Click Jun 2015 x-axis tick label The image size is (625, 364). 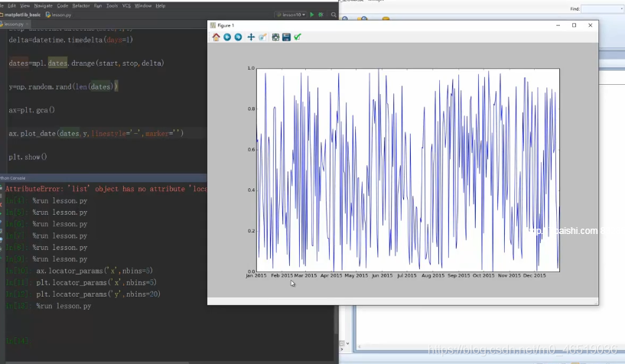(x=382, y=275)
